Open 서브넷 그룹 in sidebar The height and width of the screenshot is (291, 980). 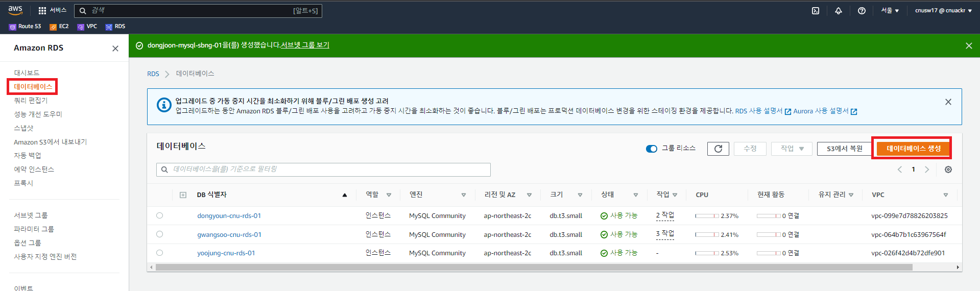[x=31, y=215]
